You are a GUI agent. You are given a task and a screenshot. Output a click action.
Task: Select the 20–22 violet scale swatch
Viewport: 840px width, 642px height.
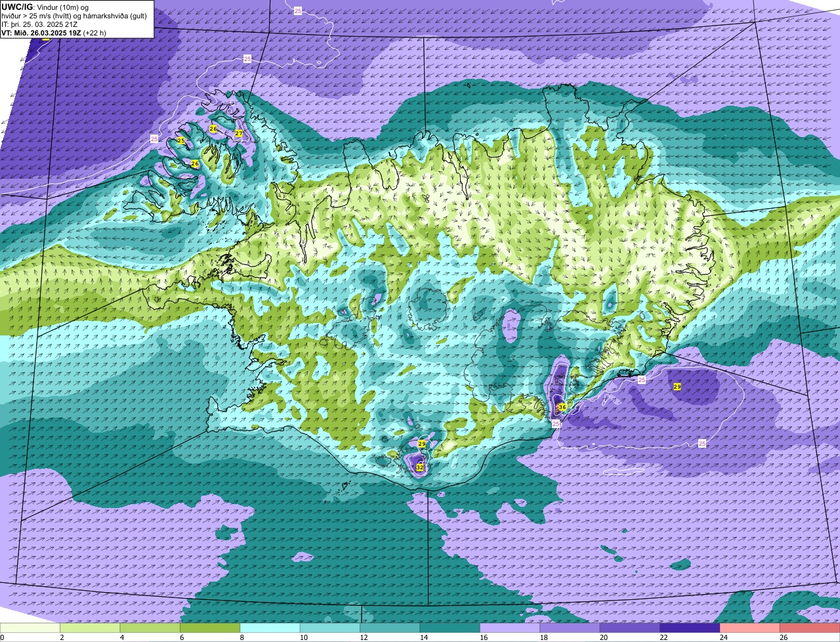630,628
